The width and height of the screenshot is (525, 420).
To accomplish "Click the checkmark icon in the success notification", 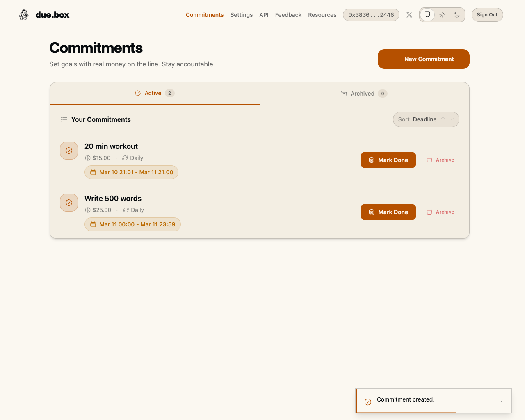I will pyautogui.click(x=368, y=402).
